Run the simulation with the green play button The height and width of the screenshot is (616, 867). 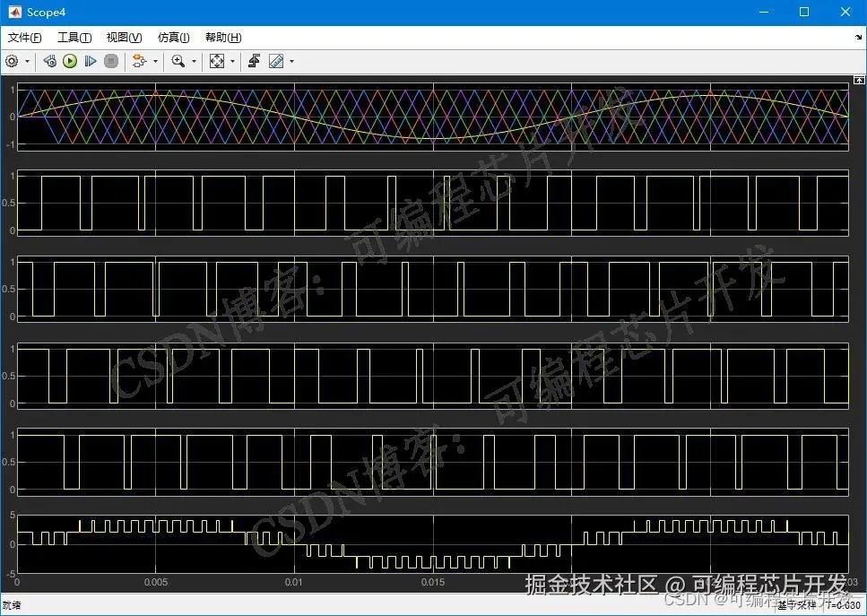coord(70,61)
